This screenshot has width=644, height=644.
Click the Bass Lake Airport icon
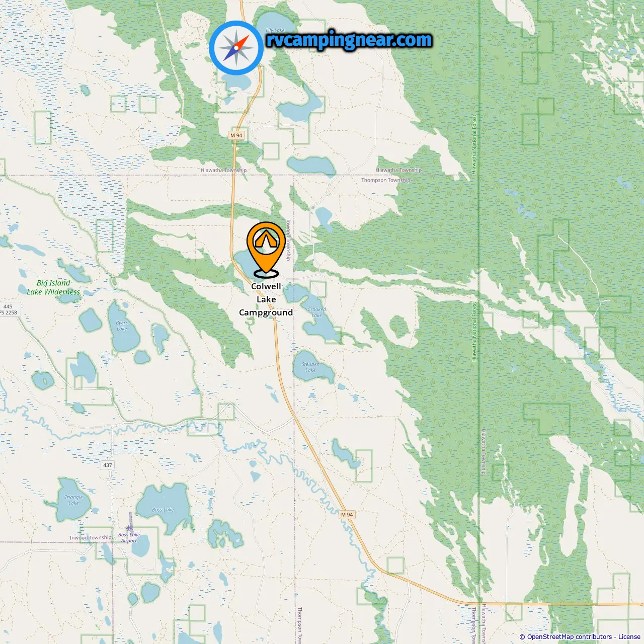129,528
